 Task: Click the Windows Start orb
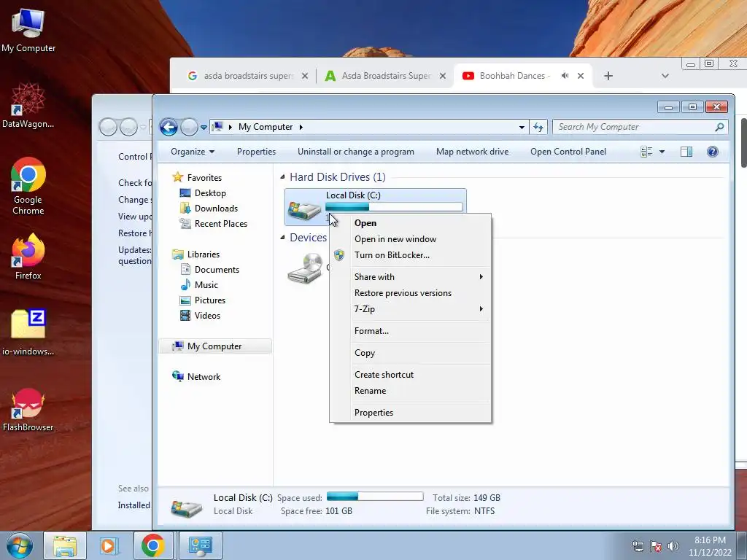pos(19,545)
